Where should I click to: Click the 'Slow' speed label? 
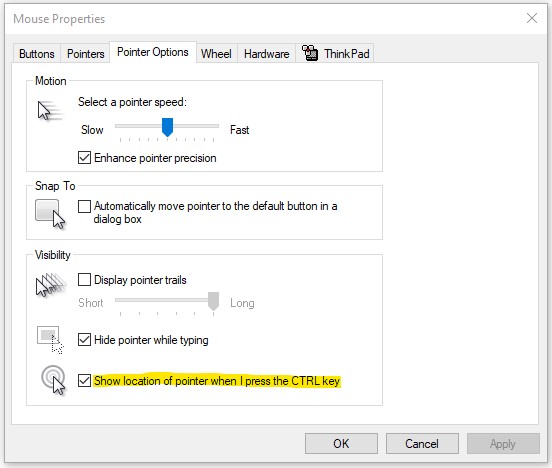(92, 130)
